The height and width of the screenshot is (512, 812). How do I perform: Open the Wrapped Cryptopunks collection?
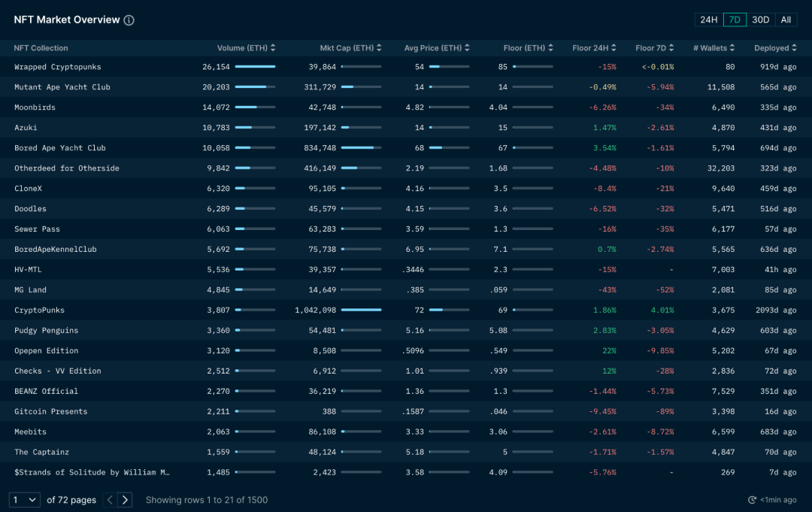pyautogui.click(x=57, y=67)
